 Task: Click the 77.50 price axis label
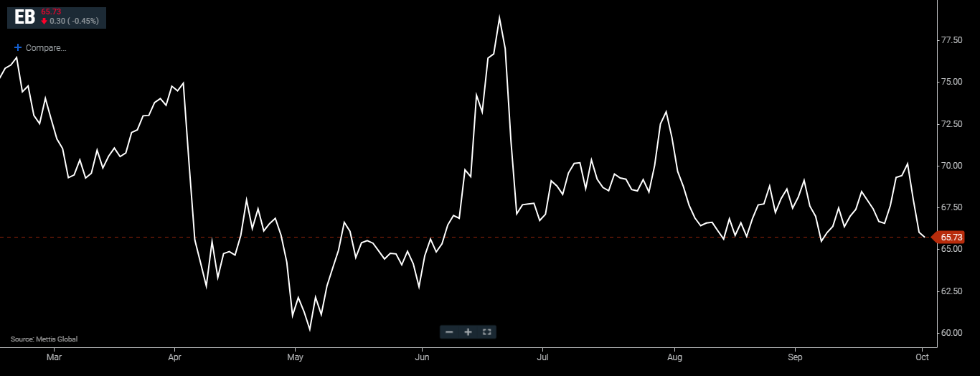pos(951,40)
